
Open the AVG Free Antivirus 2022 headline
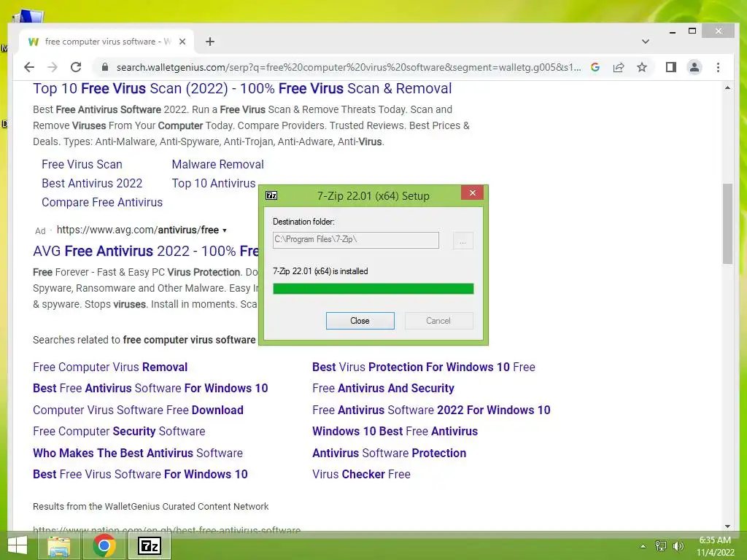pos(145,251)
